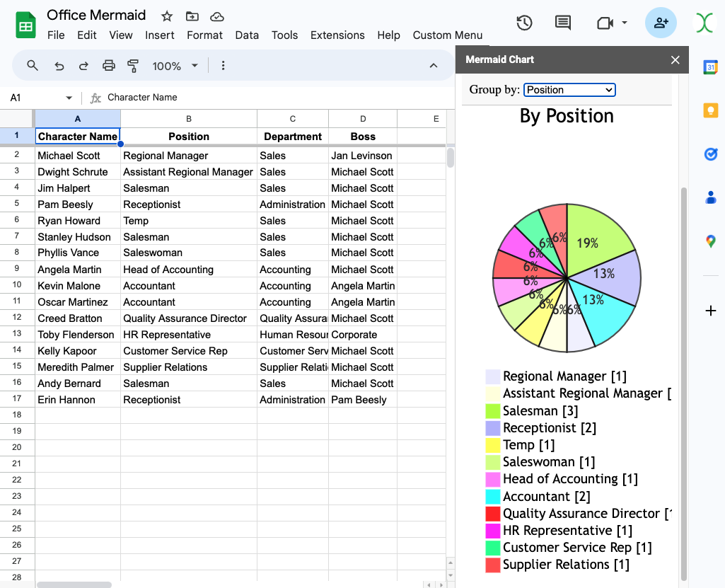Screen dimensions: 725x588
Task: Open the Group by Position dropdown
Action: 569,90
